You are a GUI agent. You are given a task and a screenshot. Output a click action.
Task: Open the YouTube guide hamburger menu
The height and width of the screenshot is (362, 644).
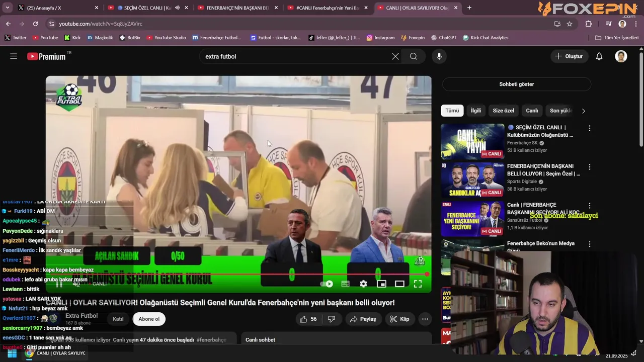point(14,56)
